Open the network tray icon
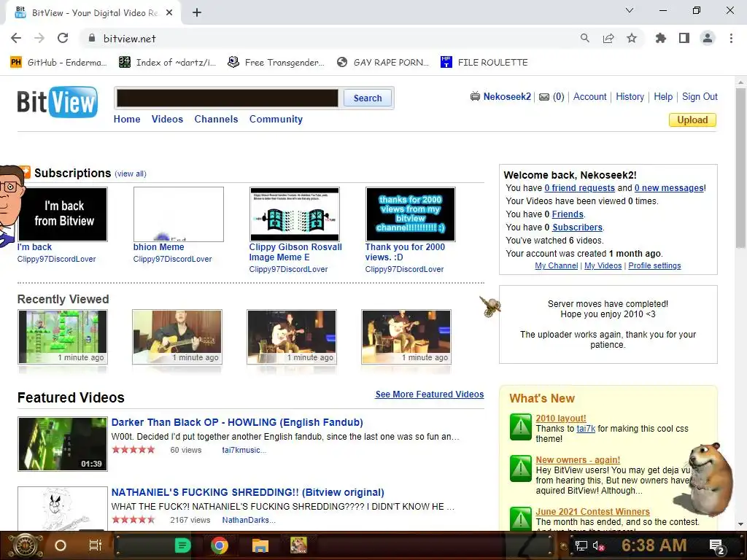The image size is (747, 560). (x=581, y=545)
